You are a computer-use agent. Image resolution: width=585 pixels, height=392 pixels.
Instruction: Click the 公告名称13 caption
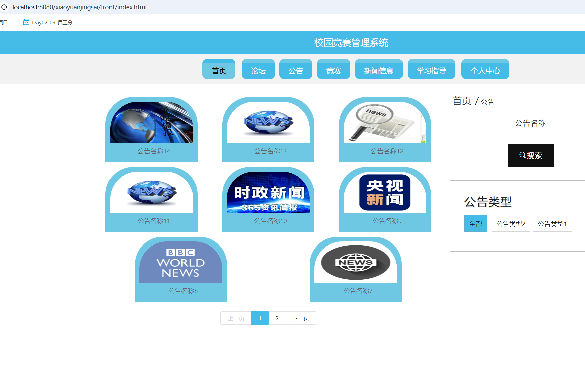pos(270,151)
